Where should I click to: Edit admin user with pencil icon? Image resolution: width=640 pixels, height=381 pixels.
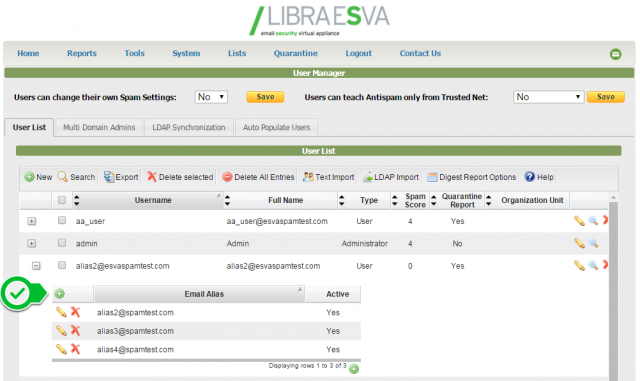(579, 243)
